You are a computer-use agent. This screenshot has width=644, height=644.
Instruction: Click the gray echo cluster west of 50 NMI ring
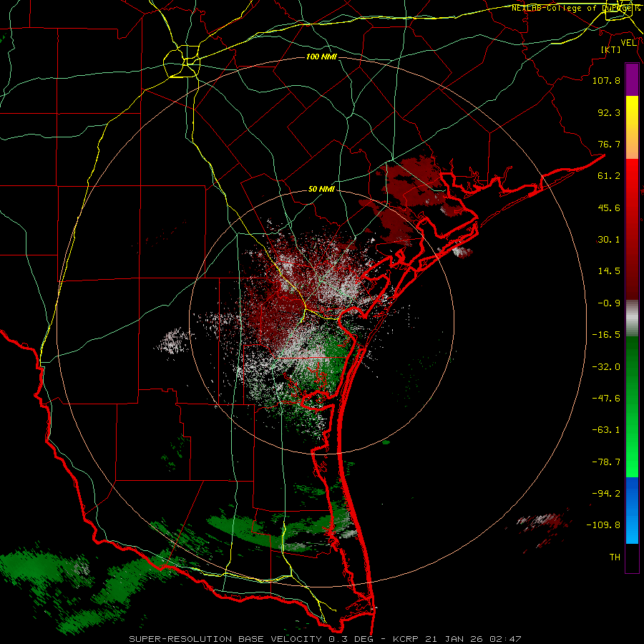click(x=174, y=341)
